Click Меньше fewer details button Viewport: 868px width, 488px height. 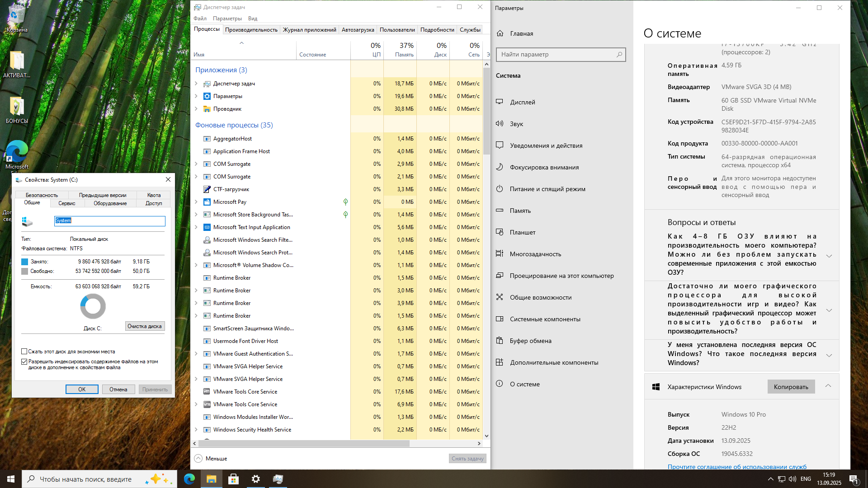(x=211, y=458)
